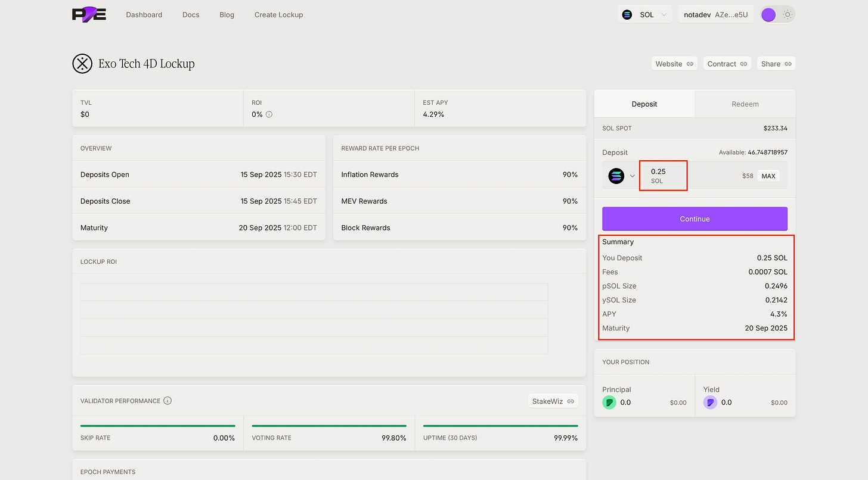Screen dimensions: 868x480
Task: Open Create Lockup in the navigation
Action: pos(278,15)
